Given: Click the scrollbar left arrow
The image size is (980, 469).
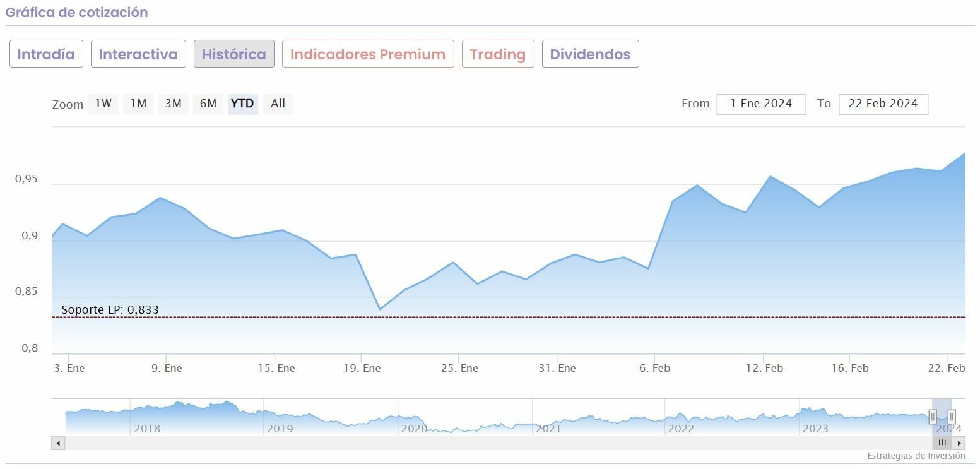Looking at the screenshot, I should tap(58, 443).
